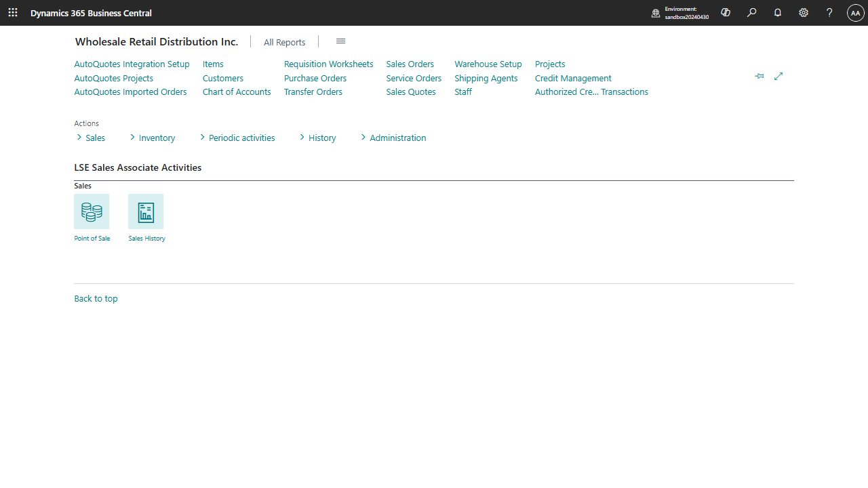
Task: Click the help question mark icon
Action: coord(829,13)
